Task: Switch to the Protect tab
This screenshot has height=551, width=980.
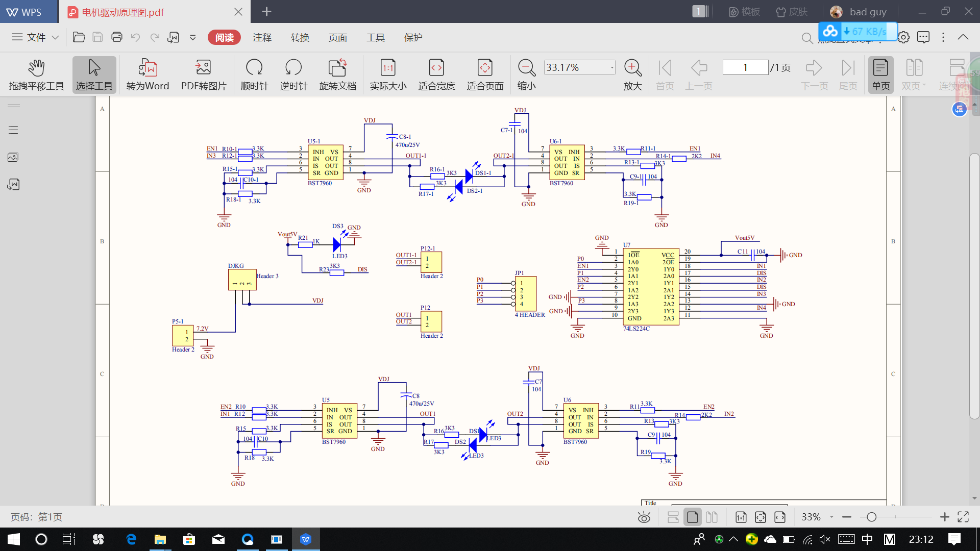Action: [x=413, y=37]
